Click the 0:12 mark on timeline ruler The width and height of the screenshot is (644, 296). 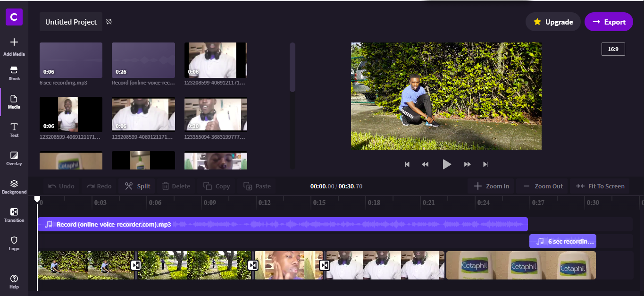click(264, 203)
